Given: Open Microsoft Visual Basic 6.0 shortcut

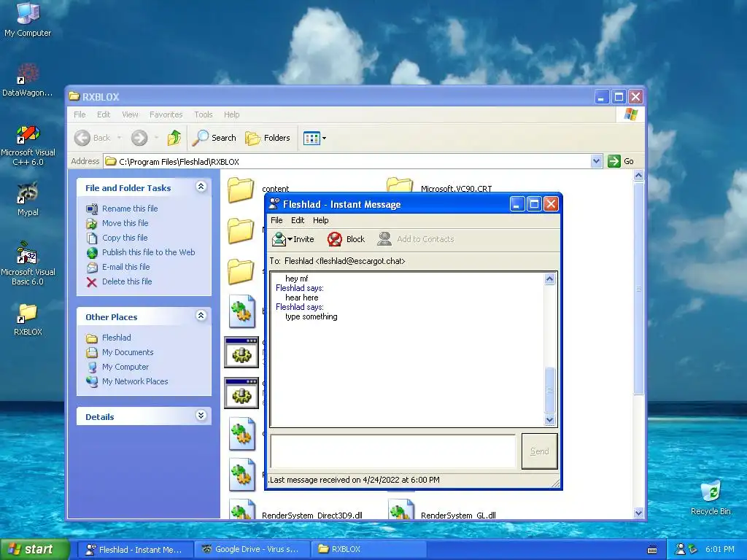Looking at the screenshot, I should point(28,263).
